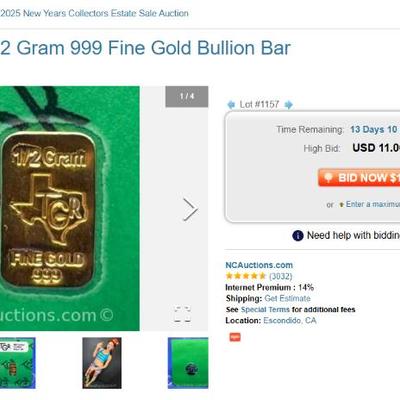Click the star rating icons
400x400 pixels.
click(x=246, y=276)
